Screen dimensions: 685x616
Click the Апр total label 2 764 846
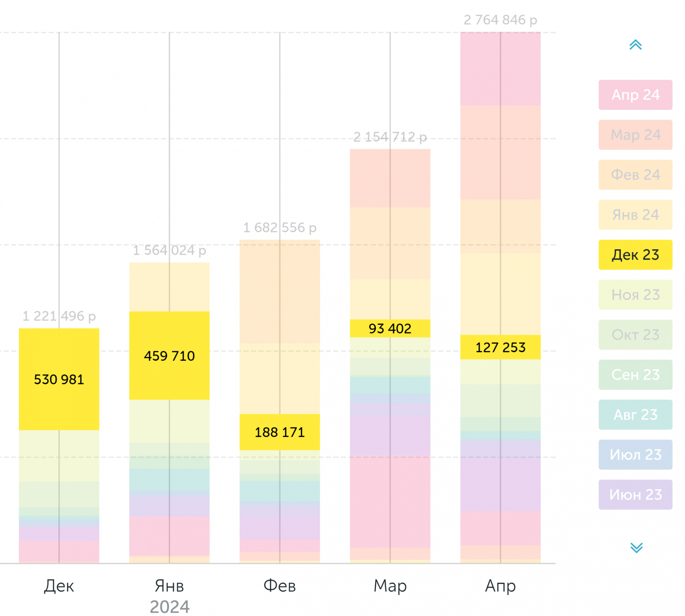pyautogui.click(x=500, y=20)
